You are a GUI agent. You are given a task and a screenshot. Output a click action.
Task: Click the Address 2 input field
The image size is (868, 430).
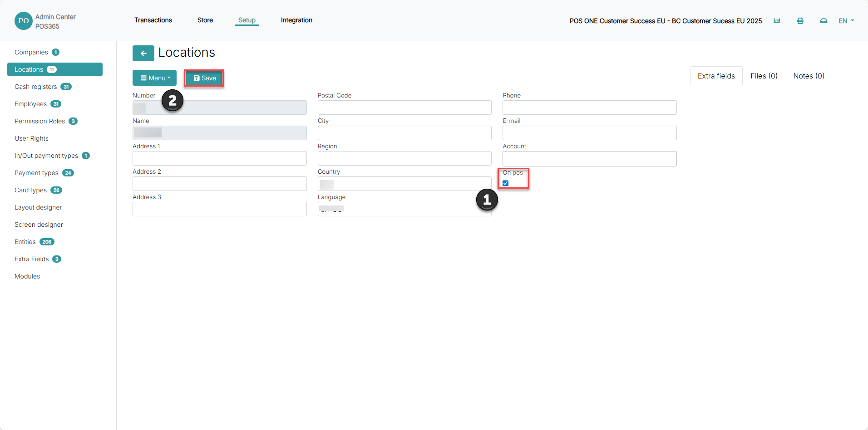[220, 184]
